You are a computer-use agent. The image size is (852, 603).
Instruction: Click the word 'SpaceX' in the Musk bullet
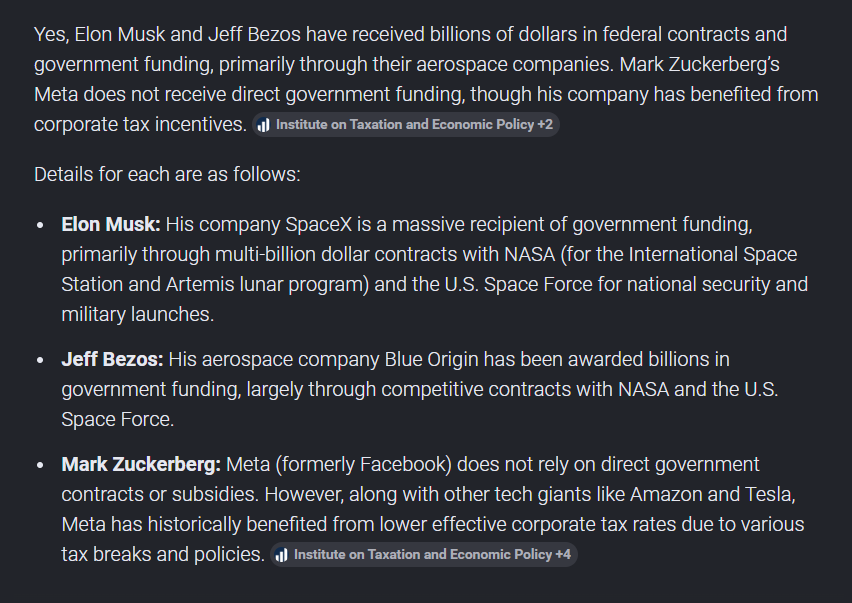[x=319, y=224]
